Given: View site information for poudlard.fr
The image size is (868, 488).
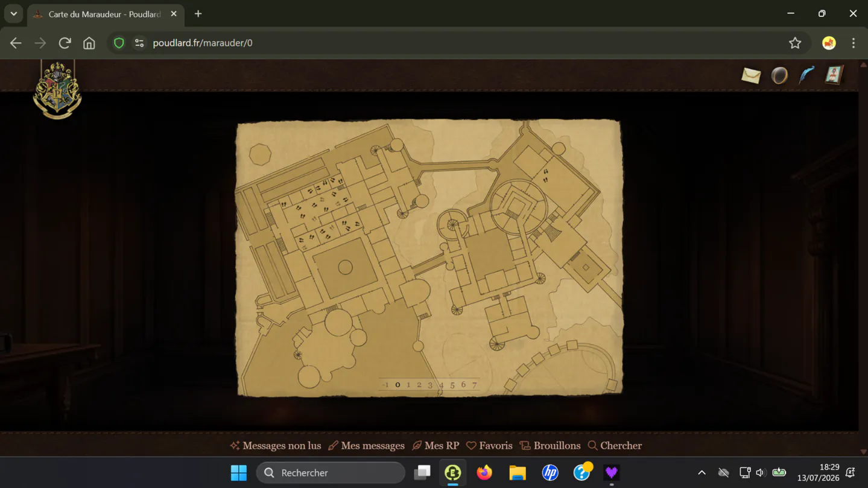Looking at the screenshot, I should pos(139,43).
